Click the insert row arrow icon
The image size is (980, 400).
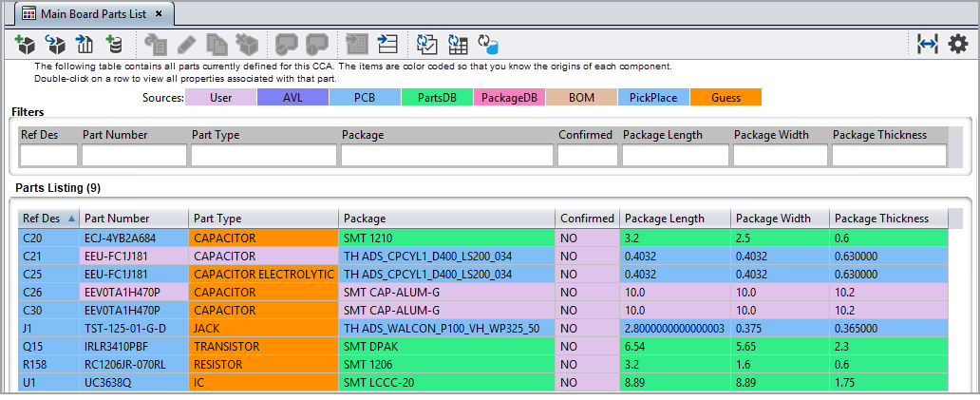tap(387, 45)
